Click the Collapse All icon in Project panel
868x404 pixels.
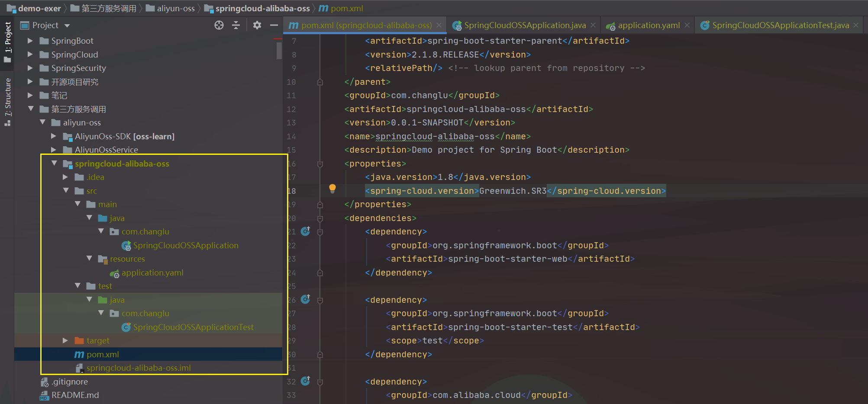(x=236, y=25)
